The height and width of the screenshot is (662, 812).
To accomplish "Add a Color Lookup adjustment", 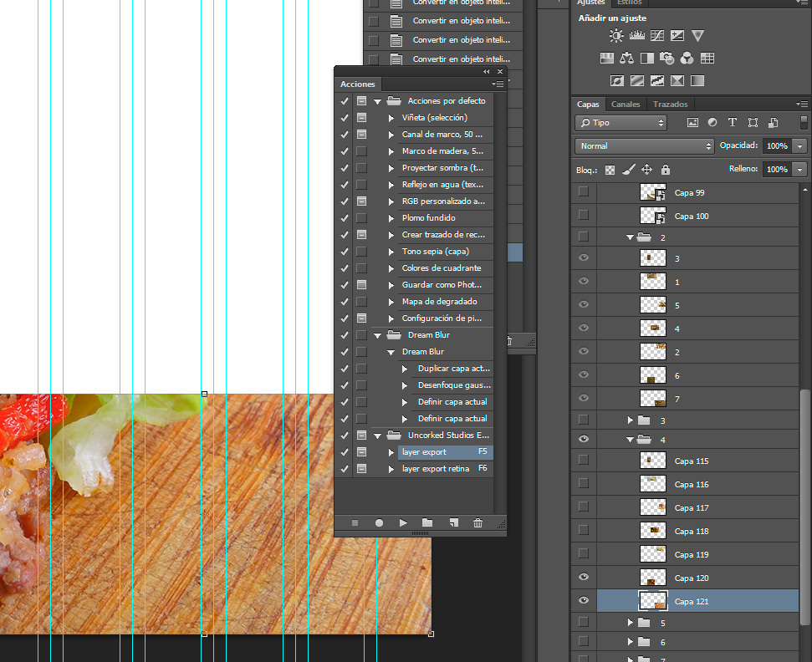I will click(707, 58).
